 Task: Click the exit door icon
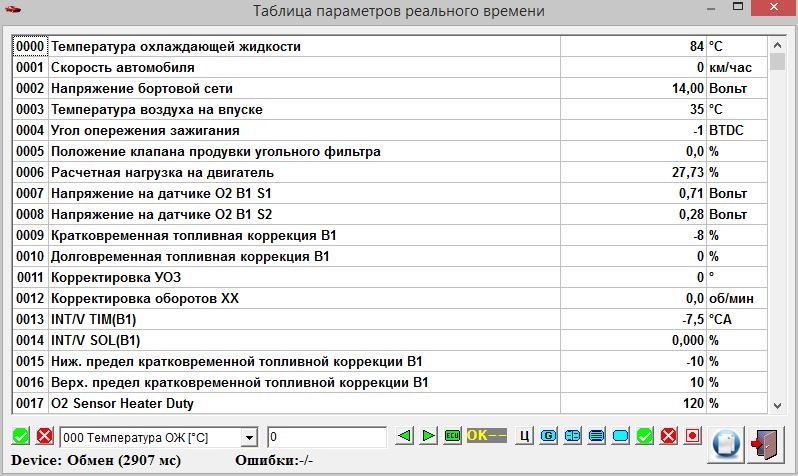(767, 439)
